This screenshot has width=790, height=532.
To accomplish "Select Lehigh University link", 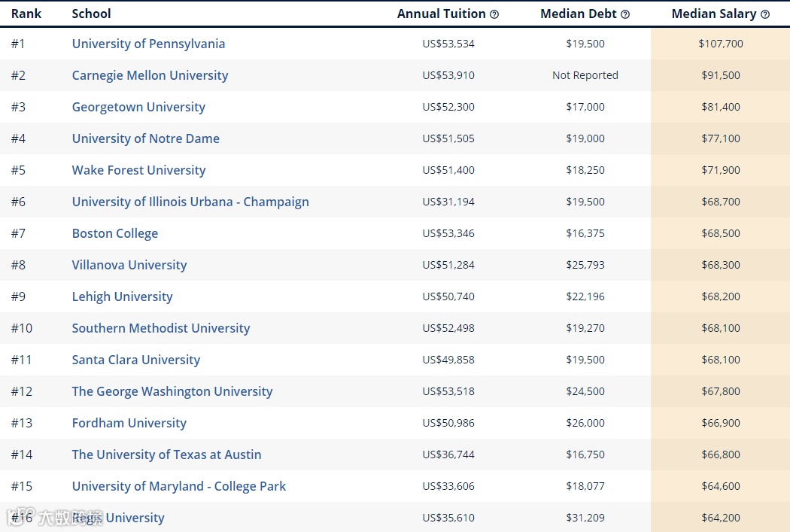I will 123,296.
